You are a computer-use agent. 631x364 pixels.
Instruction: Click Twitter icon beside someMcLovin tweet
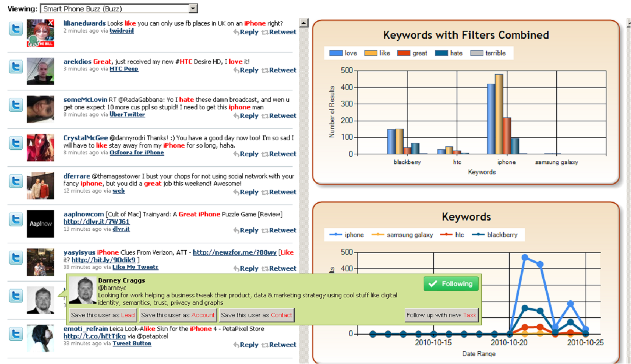click(16, 105)
